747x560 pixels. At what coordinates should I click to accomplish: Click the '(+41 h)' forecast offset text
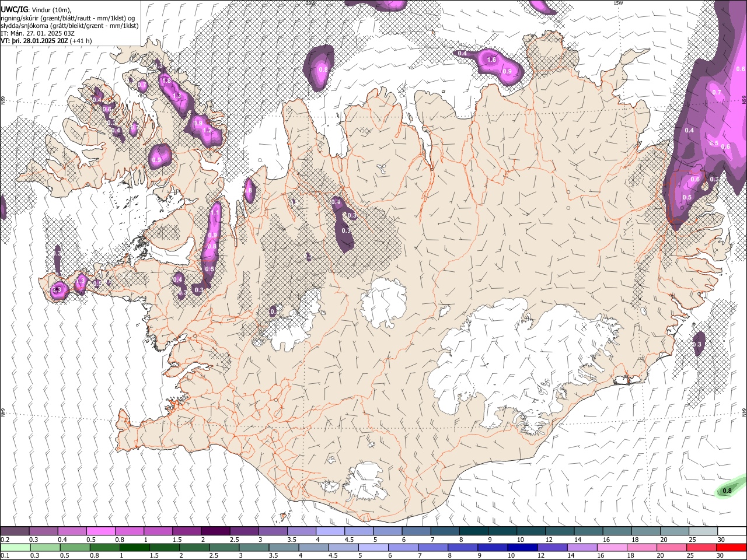pyautogui.click(x=81, y=41)
